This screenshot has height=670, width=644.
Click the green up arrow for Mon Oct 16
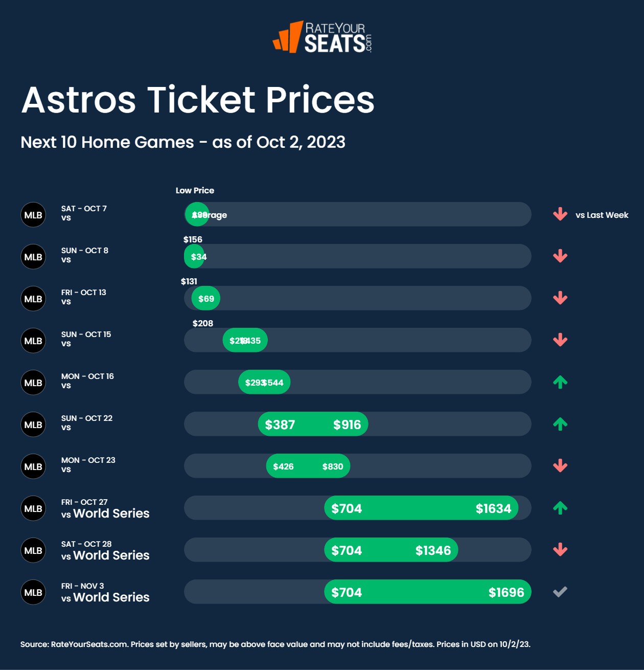pos(560,382)
